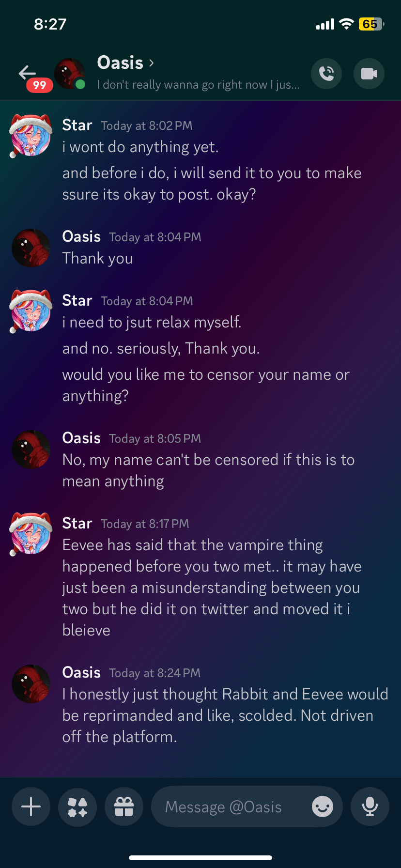Tap the microphone voice message button
401x868 pixels.
click(x=370, y=807)
